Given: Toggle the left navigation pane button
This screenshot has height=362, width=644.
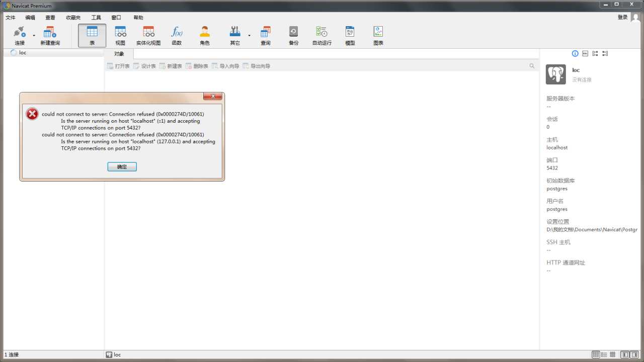Looking at the screenshot, I should click(x=625, y=354).
